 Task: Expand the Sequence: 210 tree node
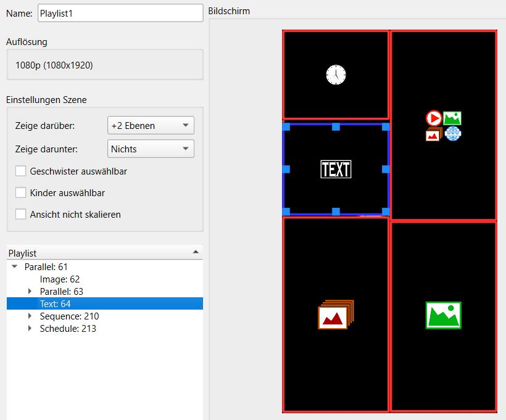tap(30, 316)
